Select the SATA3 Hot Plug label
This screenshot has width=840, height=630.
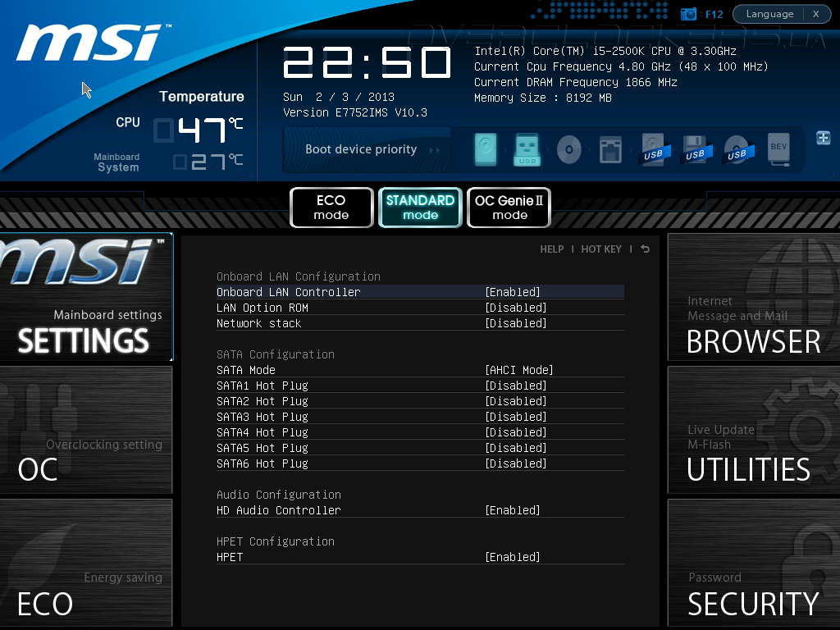tap(262, 417)
